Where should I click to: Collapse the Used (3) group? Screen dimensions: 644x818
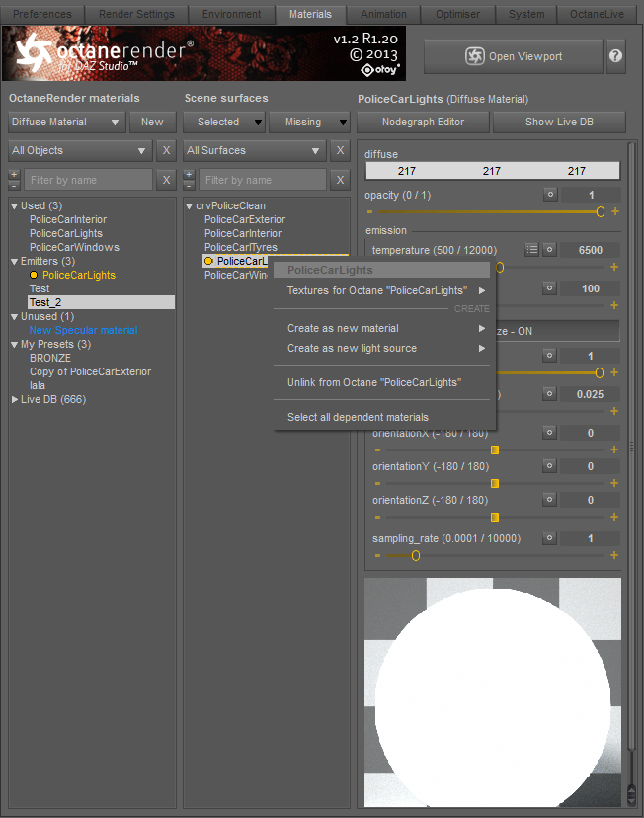pos(14,206)
